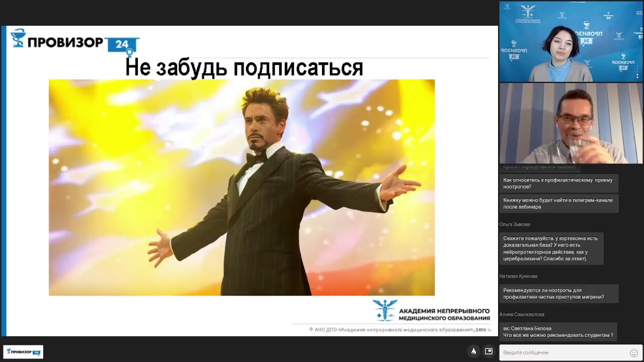Select the female host's video tile

tap(571, 42)
